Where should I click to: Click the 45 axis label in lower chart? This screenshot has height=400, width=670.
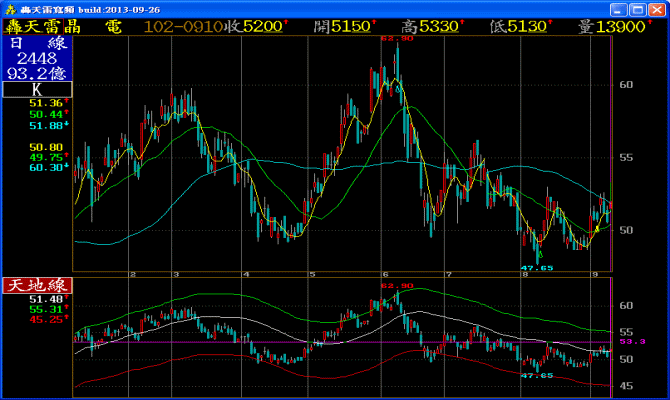click(626, 386)
